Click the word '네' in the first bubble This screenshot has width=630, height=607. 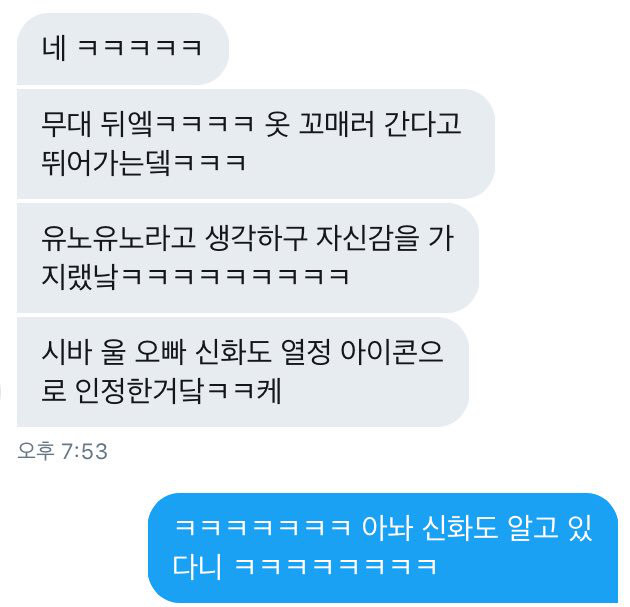pos(54,49)
